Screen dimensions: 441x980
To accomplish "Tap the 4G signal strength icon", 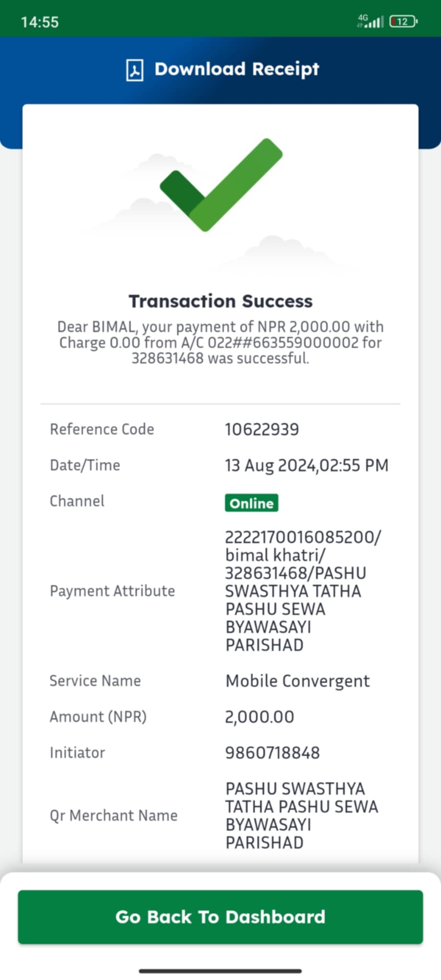I will coord(370,21).
